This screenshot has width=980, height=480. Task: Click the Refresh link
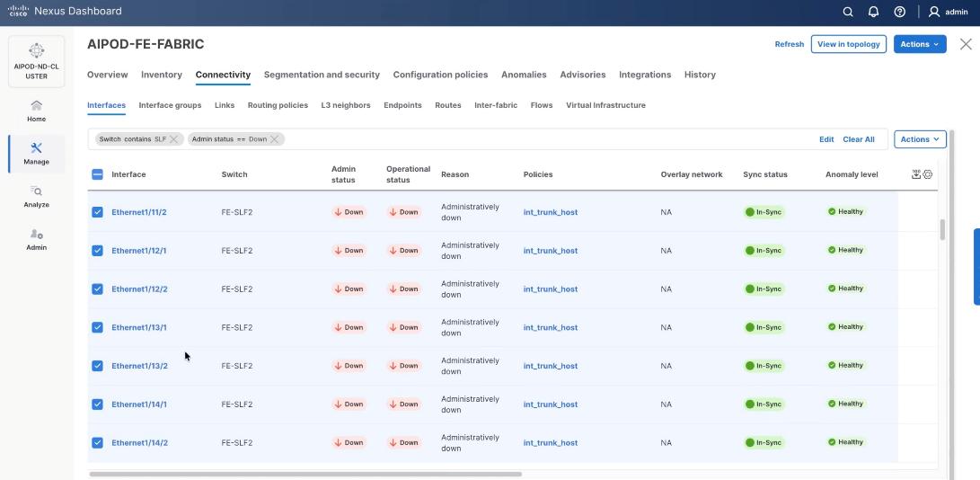pyautogui.click(x=790, y=44)
